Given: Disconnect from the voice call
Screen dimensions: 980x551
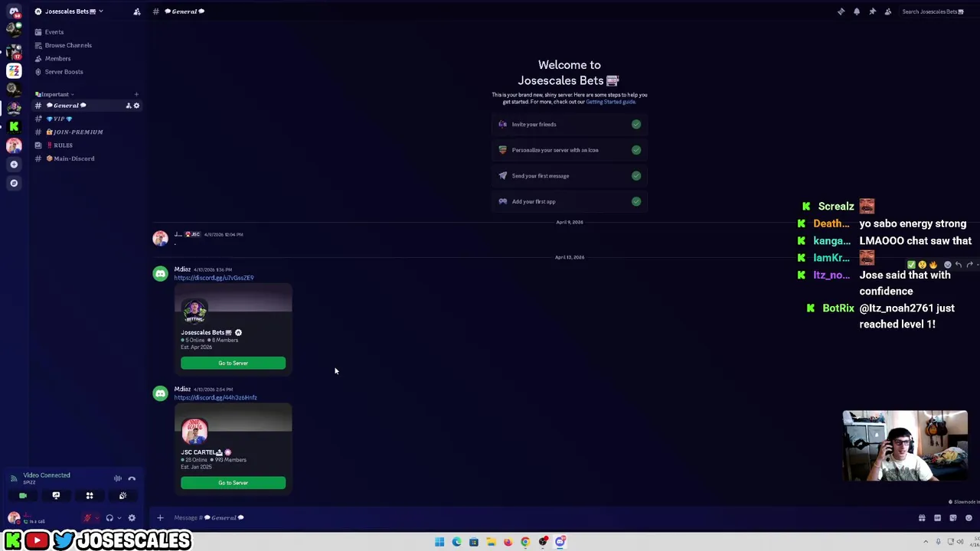Looking at the screenshot, I should 132,478.
